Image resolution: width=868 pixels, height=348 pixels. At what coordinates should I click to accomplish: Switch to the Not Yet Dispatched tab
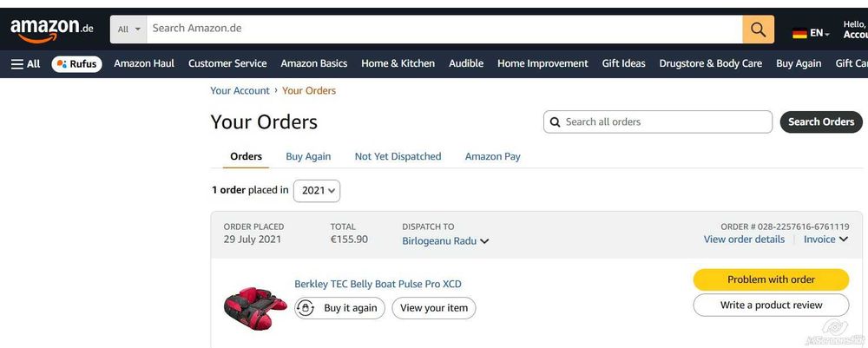(398, 156)
